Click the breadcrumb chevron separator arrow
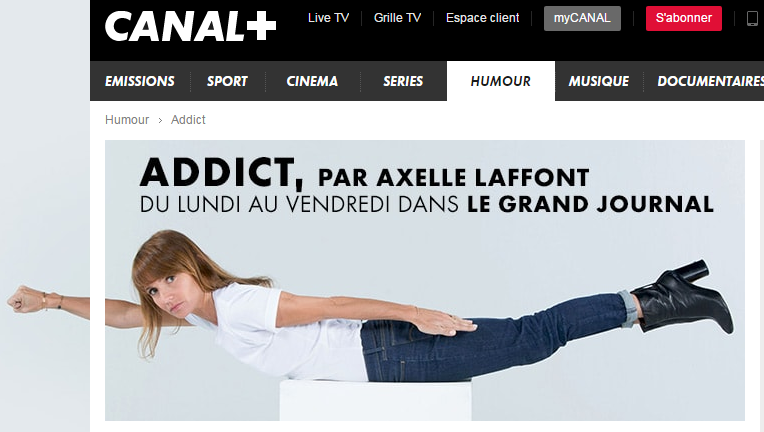764x432 pixels. (x=160, y=120)
